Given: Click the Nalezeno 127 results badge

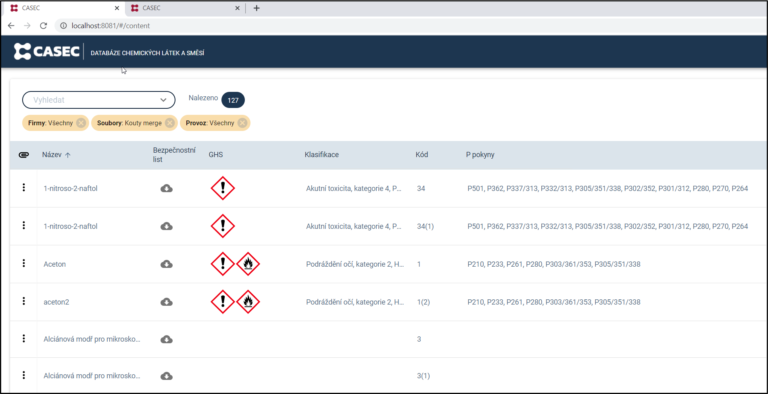Looking at the screenshot, I should click(x=233, y=100).
